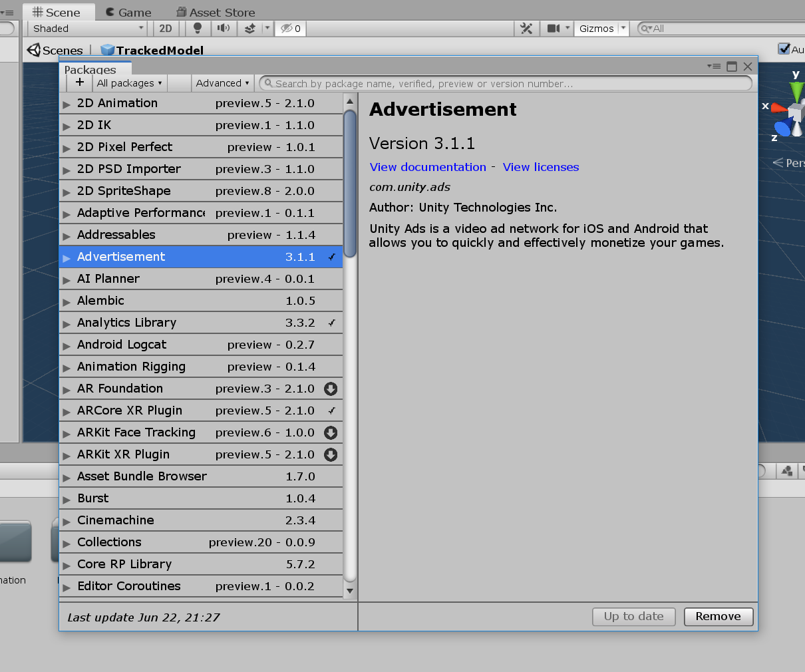
Task: Select the Alembic package
Action: 201,301
